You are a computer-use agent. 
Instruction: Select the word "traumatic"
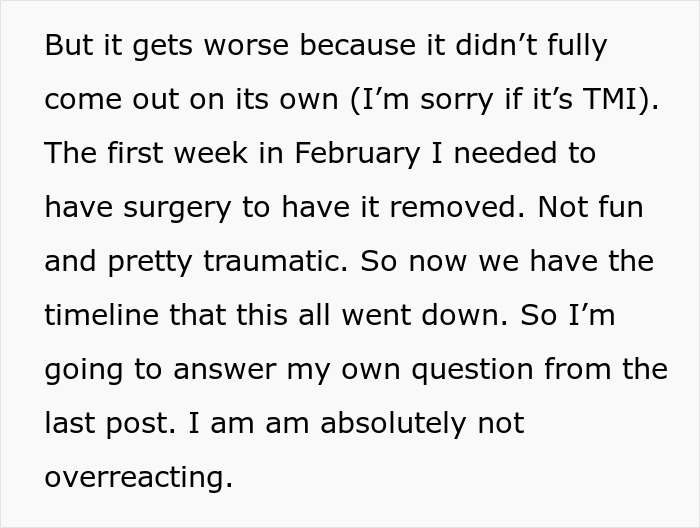pyautogui.click(x=263, y=262)
